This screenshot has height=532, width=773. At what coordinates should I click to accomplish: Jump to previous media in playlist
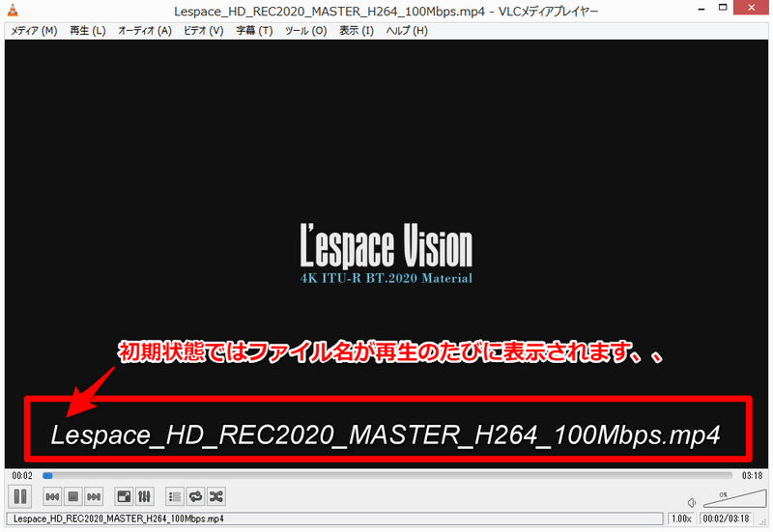pyautogui.click(x=52, y=496)
